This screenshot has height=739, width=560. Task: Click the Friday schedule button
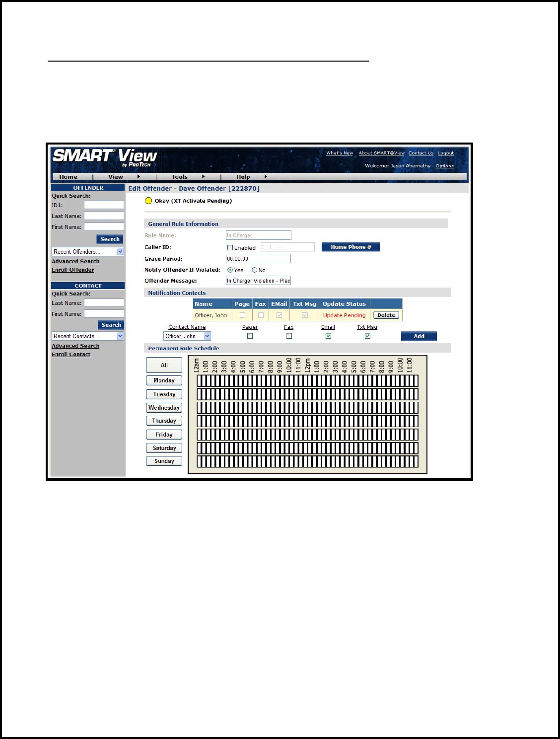(164, 435)
